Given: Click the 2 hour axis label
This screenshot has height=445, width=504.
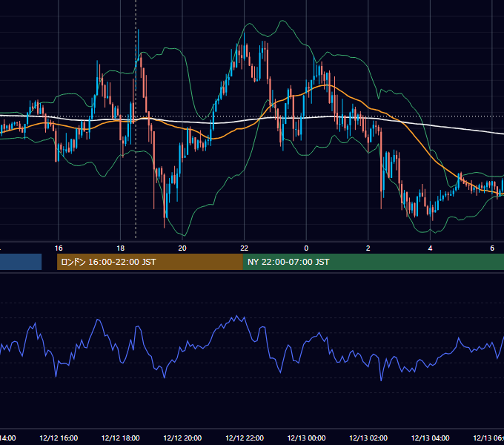Looking at the screenshot, I should 368,248.
